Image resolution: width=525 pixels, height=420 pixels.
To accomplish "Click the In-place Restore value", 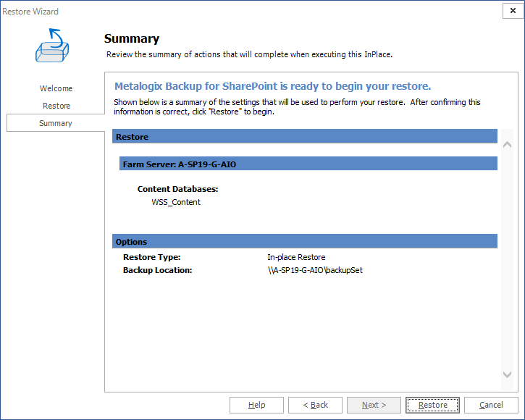I will click(x=296, y=257).
